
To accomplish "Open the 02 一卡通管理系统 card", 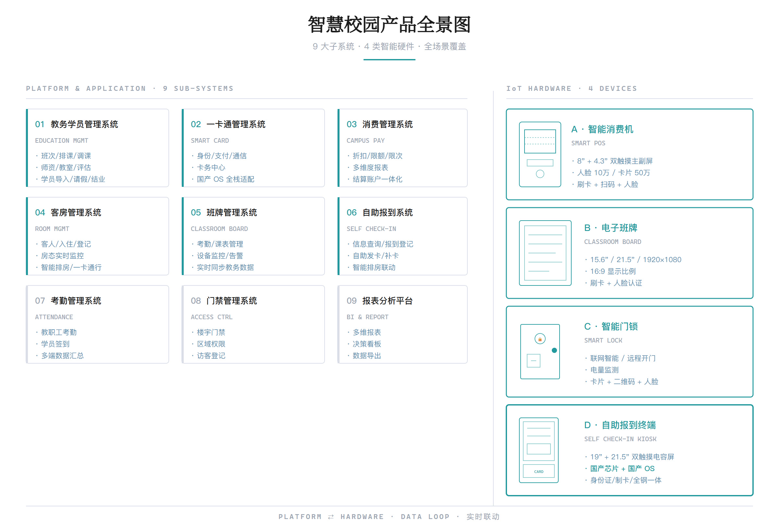I will 253,148.
